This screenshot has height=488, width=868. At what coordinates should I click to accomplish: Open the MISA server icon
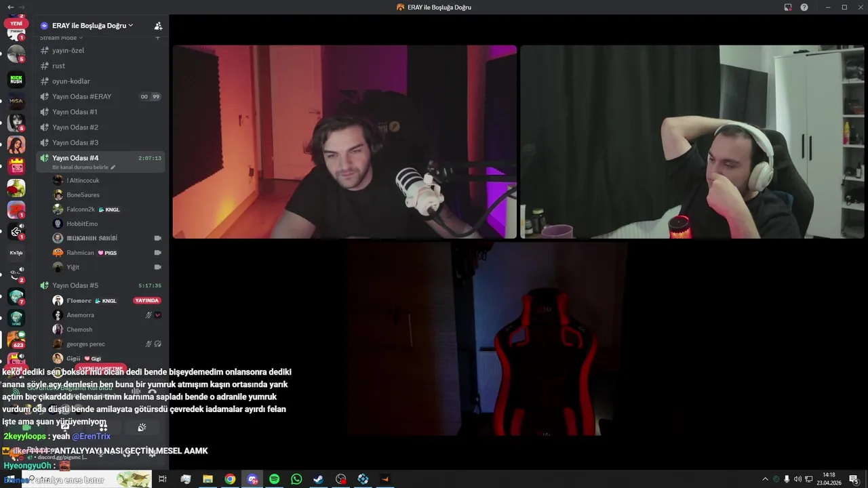click(16, 101)
